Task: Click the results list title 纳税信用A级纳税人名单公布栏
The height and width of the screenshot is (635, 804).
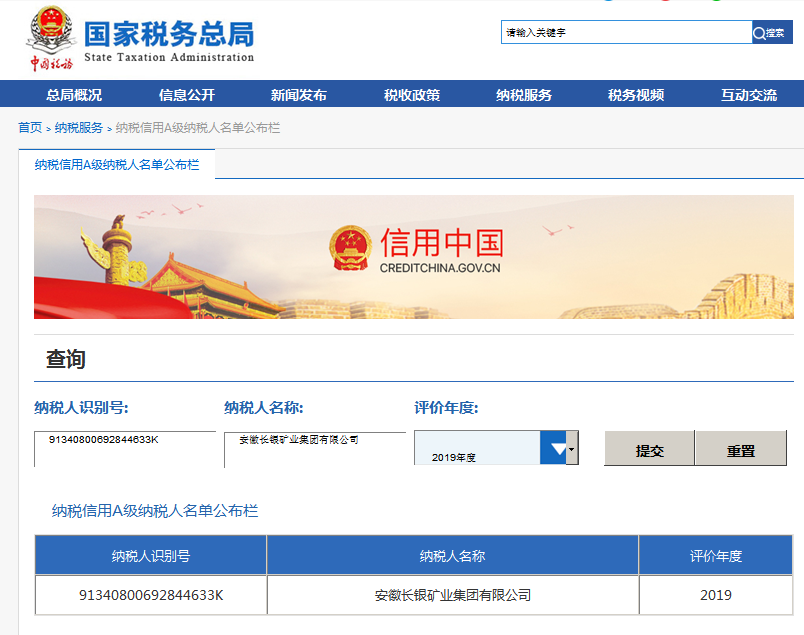Action: click(x=155, y=511)
